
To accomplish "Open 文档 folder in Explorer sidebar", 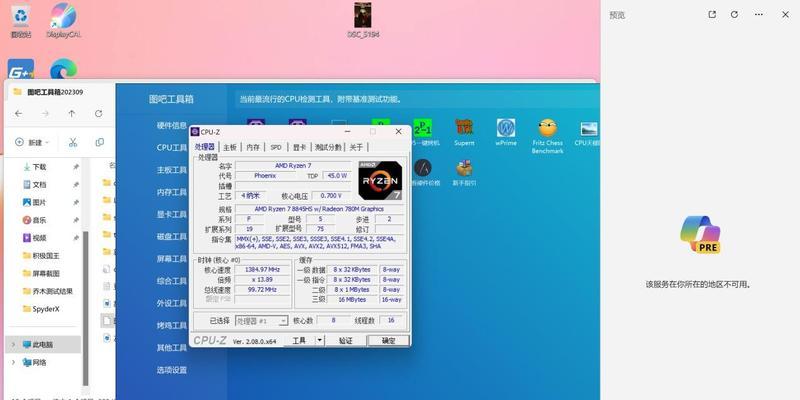I will (x=40, y=185).
